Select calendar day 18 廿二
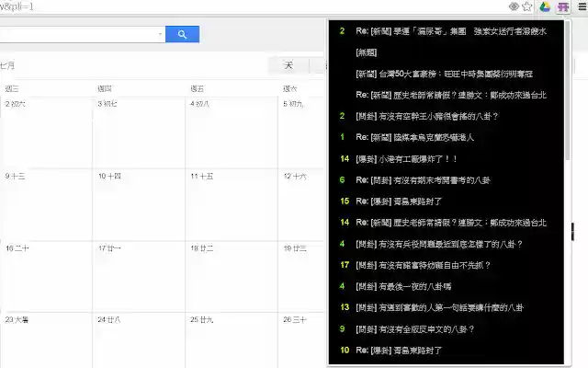Screen dimensions: 588x368 click(202, 248)
